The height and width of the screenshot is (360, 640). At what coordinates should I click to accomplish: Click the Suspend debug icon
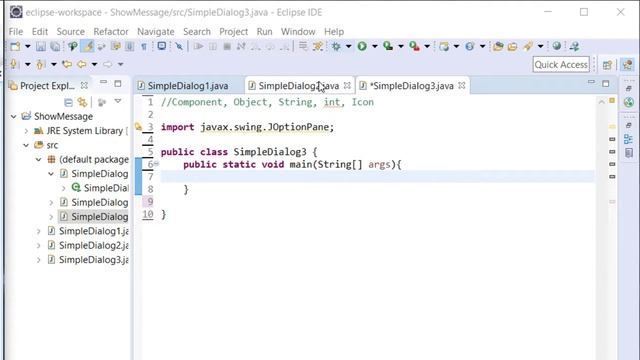(213, 46)
